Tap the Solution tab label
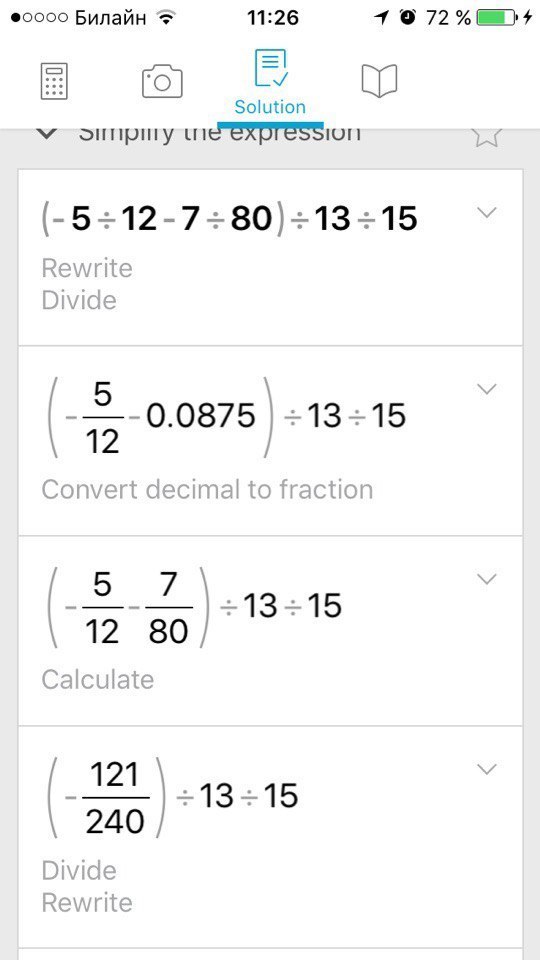 270,107
